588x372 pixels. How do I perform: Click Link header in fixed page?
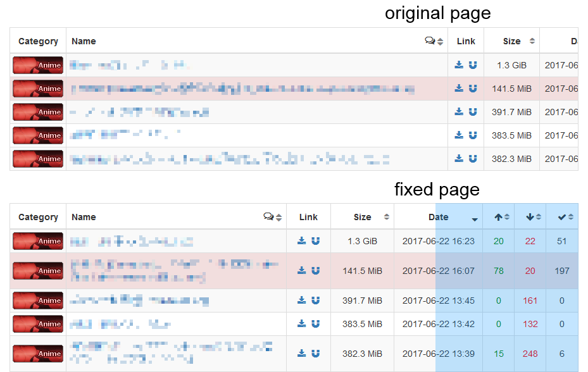(x=308, y=217)
